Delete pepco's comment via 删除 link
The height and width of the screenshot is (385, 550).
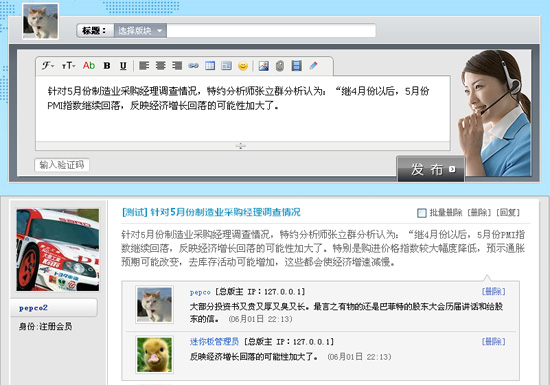(494, 291)
